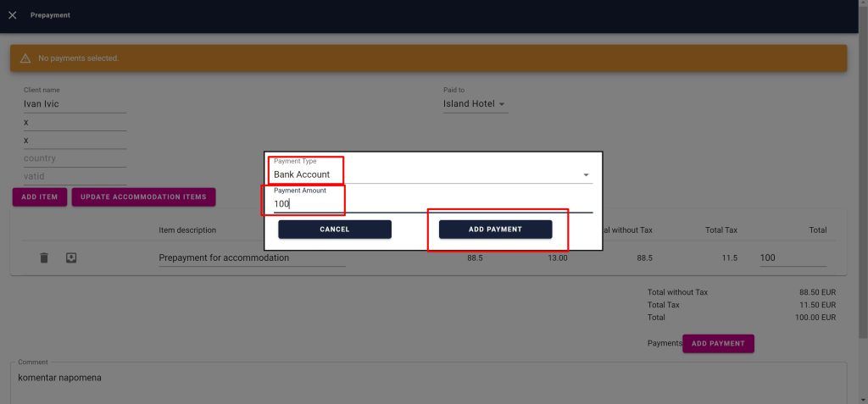Select the Bank Account payment type field
Screen dimensions: 868x404
tap(424, 174)
